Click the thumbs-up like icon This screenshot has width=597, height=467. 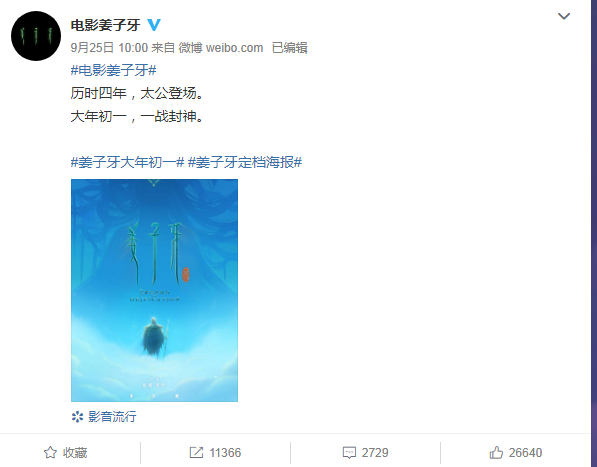click(496, 453)
